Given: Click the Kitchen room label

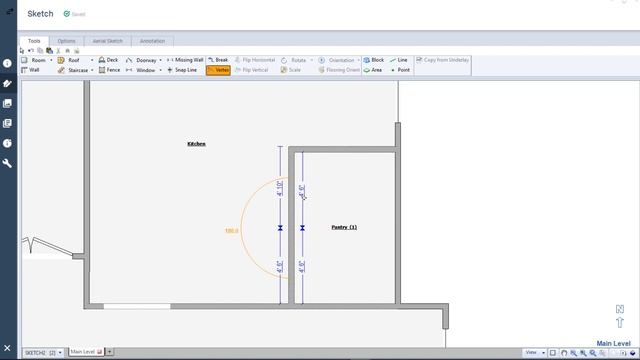Looking at the screenshot, I should point(196,144).
